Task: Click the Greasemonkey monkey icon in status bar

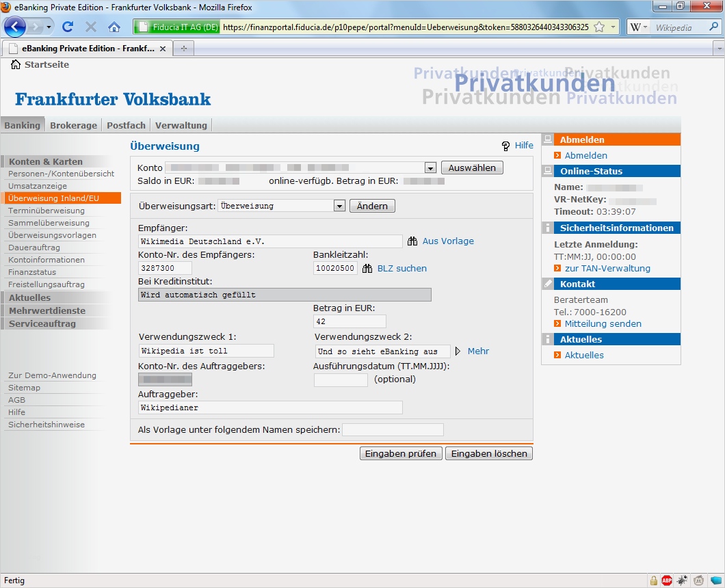Action: click(697, 580)
